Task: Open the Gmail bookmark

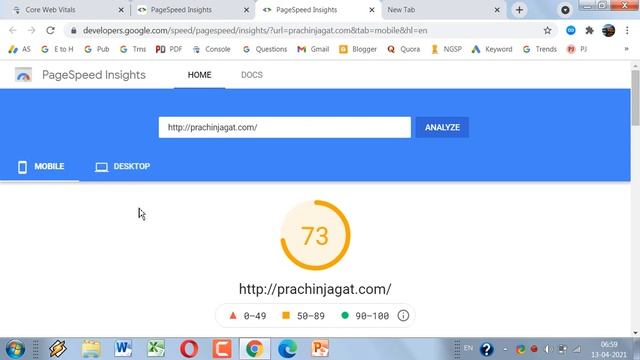Action: (x=313, y=49)
